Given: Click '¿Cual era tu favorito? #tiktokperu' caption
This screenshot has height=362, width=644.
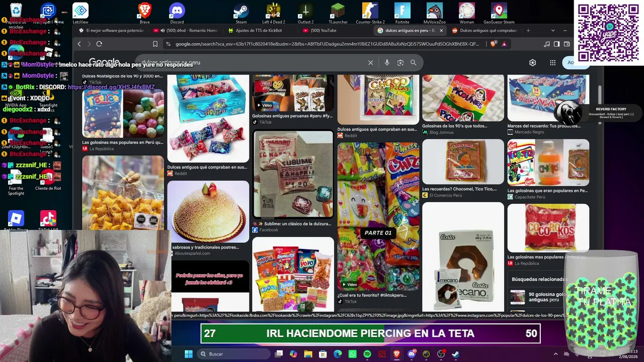Looking at the screenshot, I should pyautogui.click(x=372, y=295).
